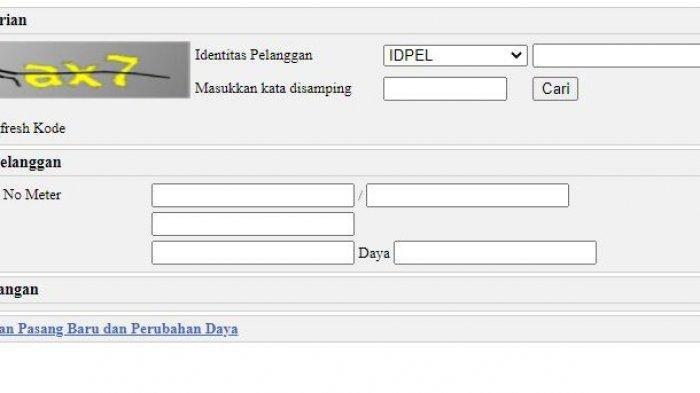
Task: Click the yellow captcha code image
Action: 95,70
